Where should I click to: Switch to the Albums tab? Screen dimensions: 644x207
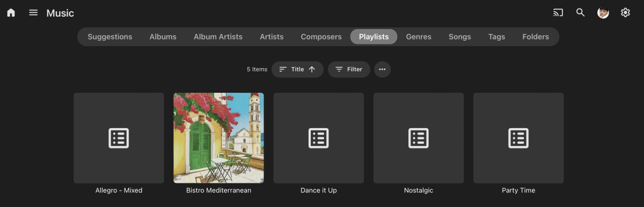pos(163,37)
